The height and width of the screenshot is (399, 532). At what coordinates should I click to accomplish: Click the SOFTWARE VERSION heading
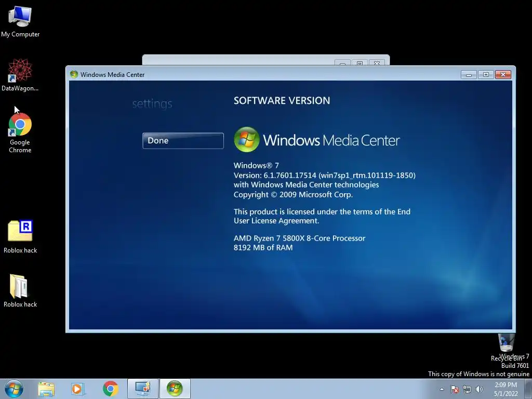tap(282, 100)
